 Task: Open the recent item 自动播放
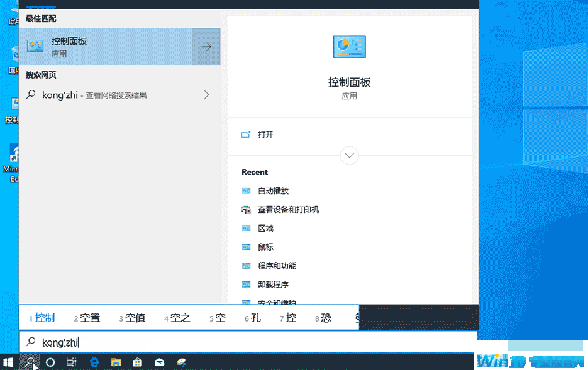[x=273, y=191]
